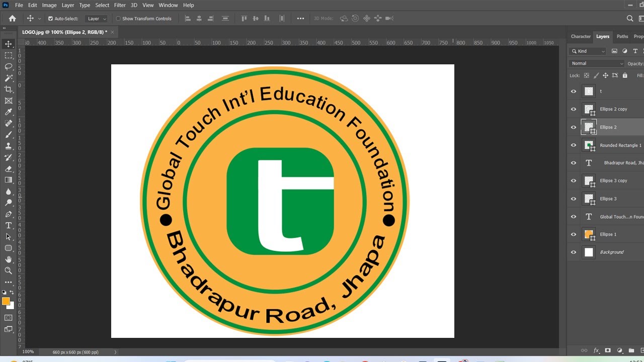Image resolution: width=644 pixels, height=362 pixels.
Task: Select the Zoom tool
Action: tap(9, 270)
